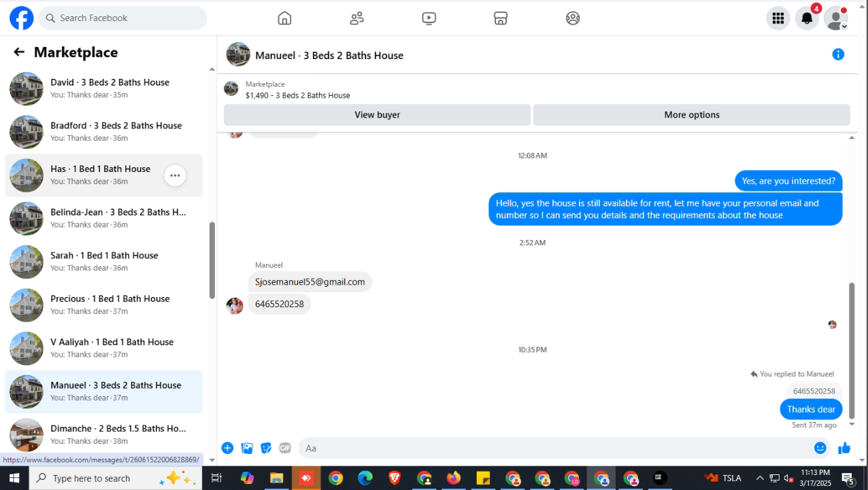Choose a sticker icon in the composer

(266, 448)
